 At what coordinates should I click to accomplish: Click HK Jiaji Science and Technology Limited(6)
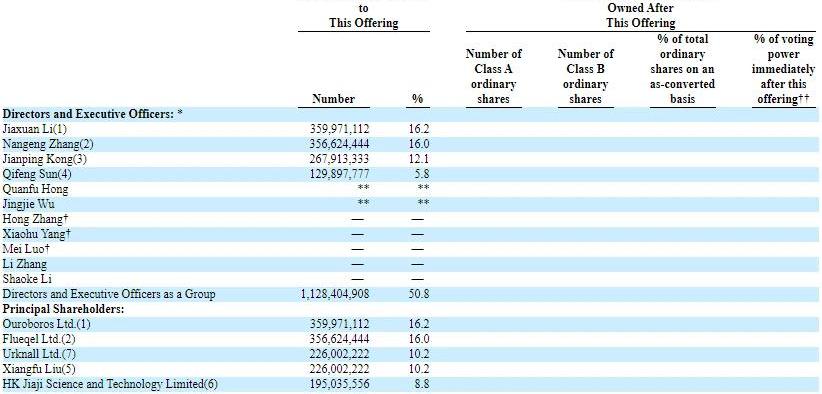[110, 385]
